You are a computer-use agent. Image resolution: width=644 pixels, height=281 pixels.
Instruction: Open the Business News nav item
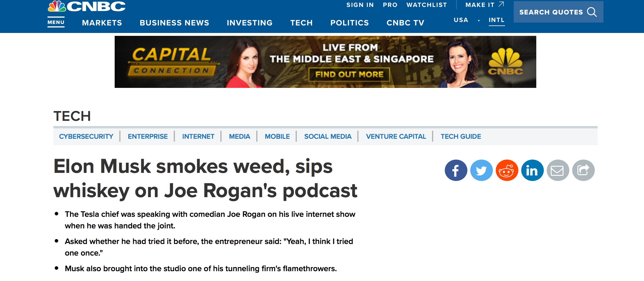[174, 23]
